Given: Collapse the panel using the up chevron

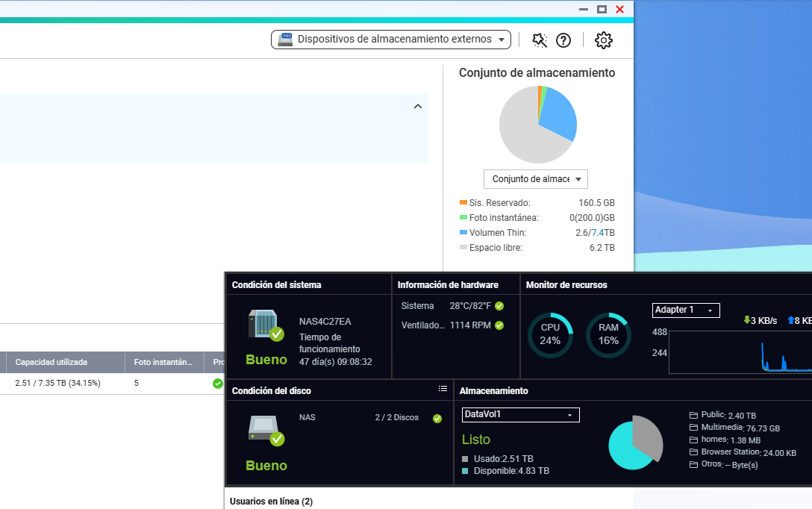Looking at the screenshot, I should coord(418,107).
